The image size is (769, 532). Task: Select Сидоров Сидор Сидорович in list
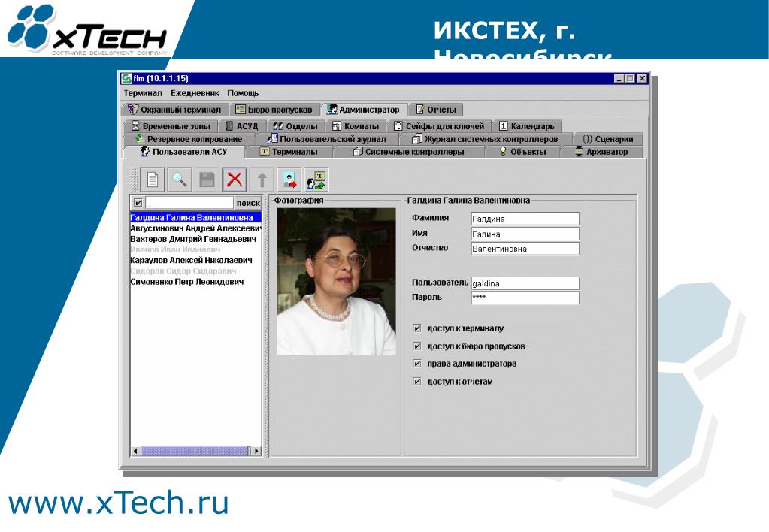[195, 271]
